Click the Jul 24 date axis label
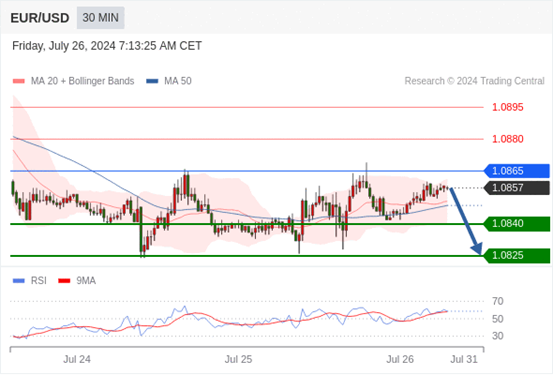 [77, 359]
